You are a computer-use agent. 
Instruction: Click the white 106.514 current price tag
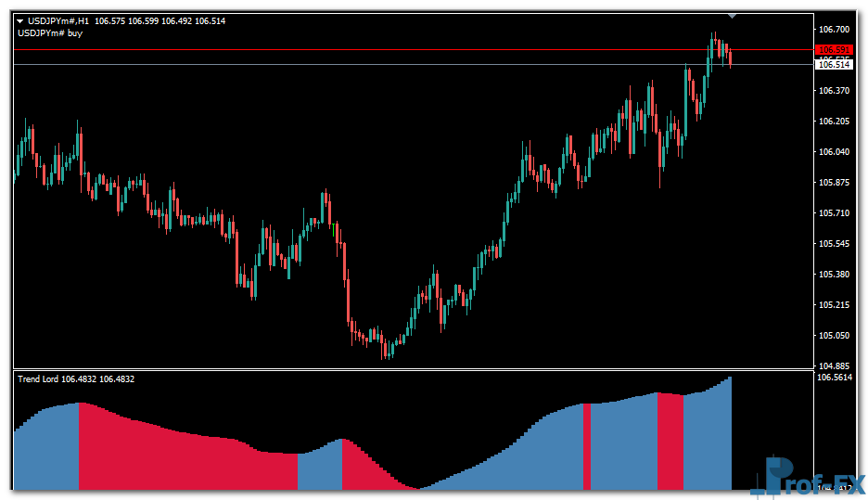(834, 65)
